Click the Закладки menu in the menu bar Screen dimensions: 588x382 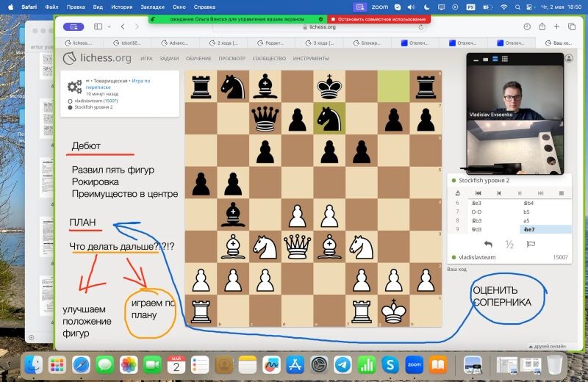tap(152, 6)
